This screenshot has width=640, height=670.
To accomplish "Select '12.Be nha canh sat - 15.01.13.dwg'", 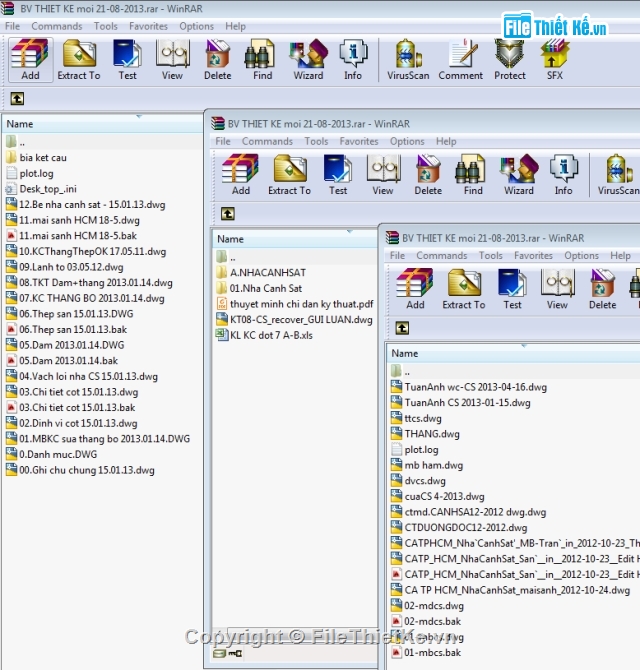I will (x=92, y=205).
